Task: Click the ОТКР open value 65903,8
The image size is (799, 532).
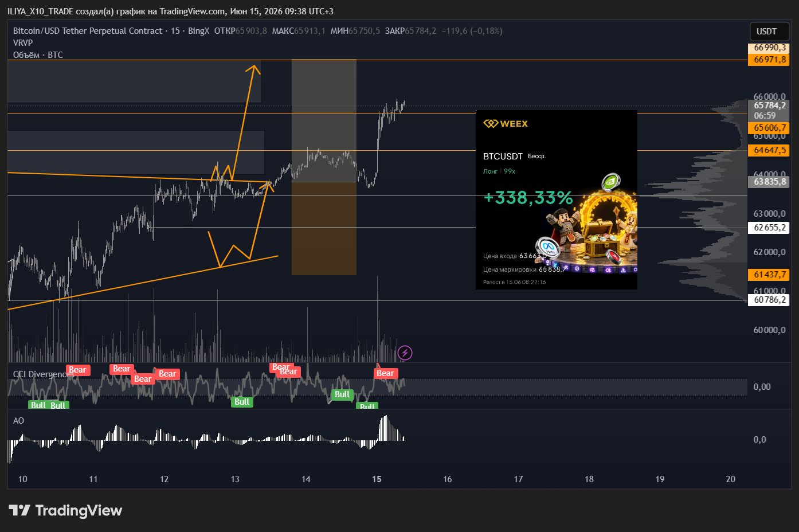Action: [251, 31]
